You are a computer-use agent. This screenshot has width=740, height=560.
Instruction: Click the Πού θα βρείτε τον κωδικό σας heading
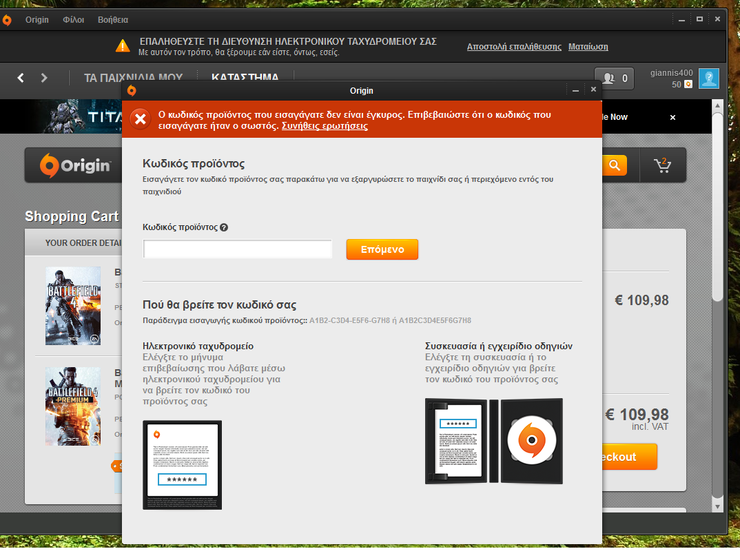click(220, 304)
